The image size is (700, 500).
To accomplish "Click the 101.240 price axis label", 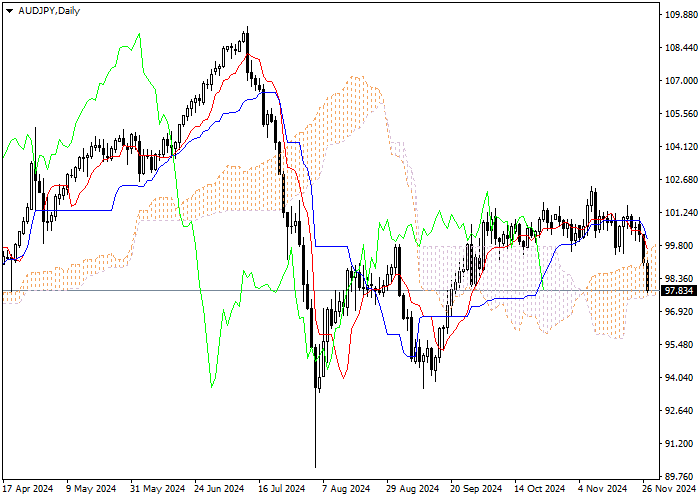I will 681,213.
